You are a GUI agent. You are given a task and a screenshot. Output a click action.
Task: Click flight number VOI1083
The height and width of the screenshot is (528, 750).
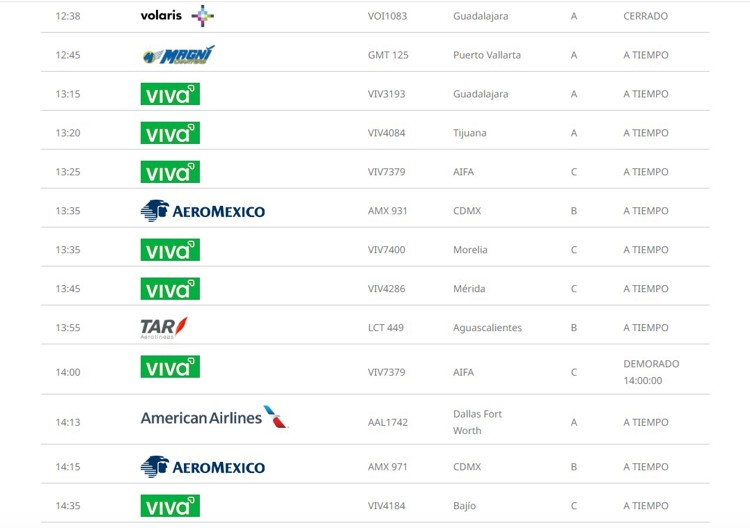pos(387,16)
